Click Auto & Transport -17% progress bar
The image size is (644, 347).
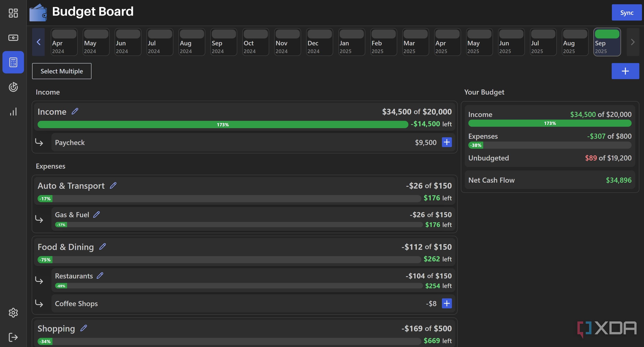[229, 198]
